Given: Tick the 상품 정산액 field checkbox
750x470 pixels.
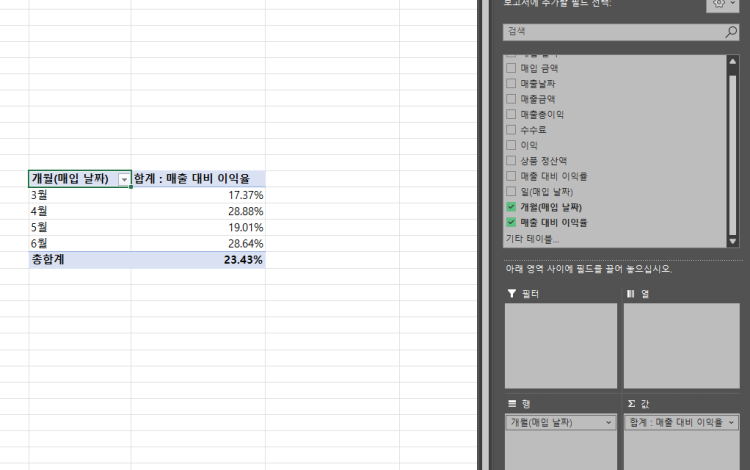Looking at the screenshot, I should (511, 161).
